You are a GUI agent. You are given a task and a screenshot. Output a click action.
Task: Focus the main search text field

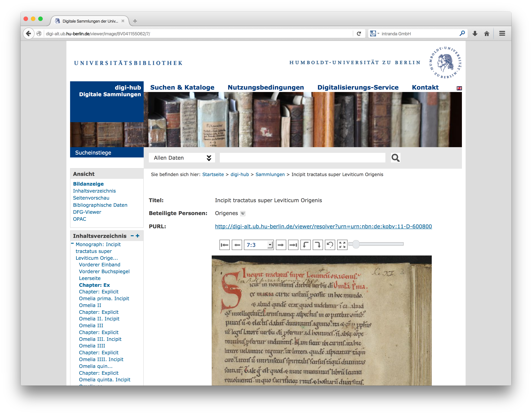tap(302, 158)
